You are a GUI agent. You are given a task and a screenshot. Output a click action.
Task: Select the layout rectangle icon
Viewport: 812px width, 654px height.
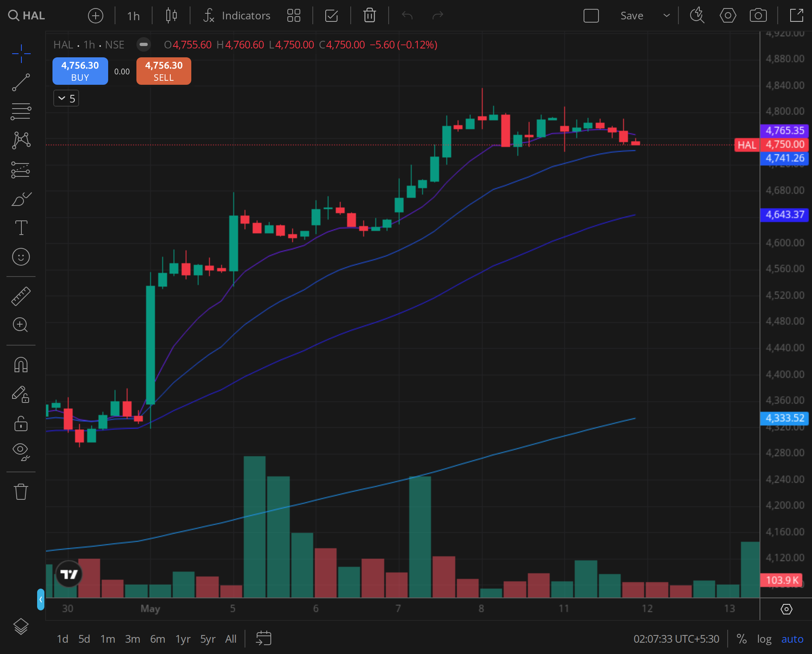click(591, 16)
